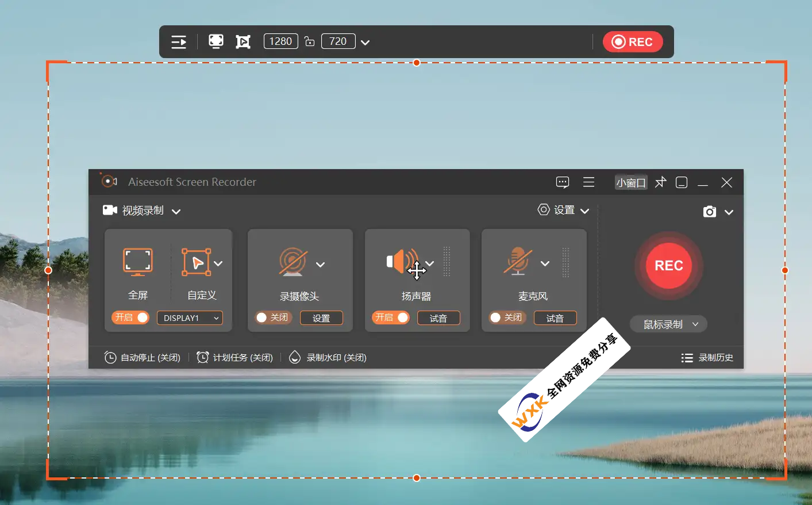Click the microphone 试音 test button
812x505 pixels.
[555, 318]
